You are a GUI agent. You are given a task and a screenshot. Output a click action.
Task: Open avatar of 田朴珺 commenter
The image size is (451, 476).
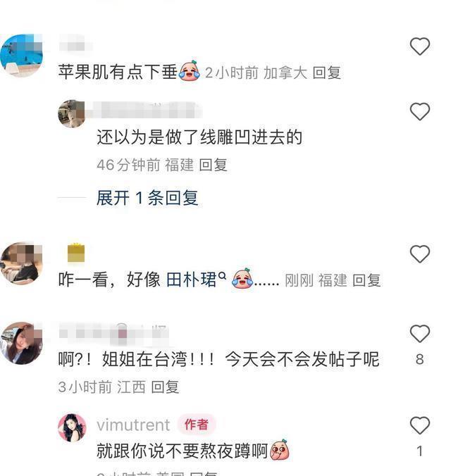pyautogui.click(x=21, y=263)
